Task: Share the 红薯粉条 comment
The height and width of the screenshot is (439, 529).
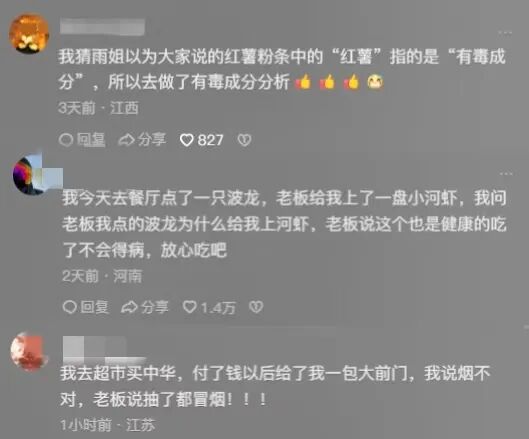Action: 142,140
